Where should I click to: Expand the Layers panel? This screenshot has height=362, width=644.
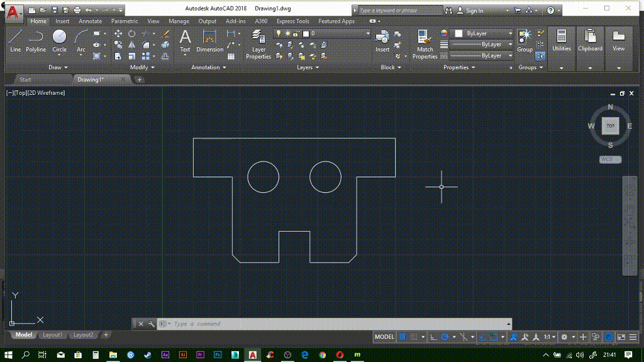(x=308, y=67)
